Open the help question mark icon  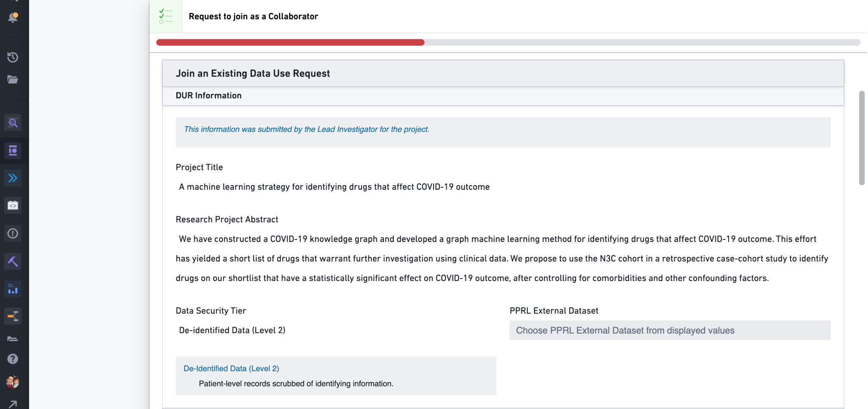(x=13, y=359)
